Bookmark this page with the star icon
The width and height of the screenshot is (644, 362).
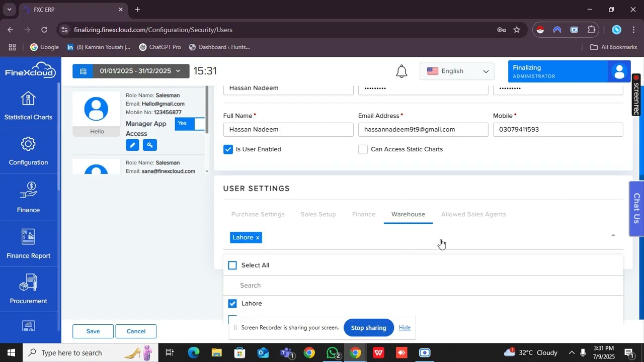(x=517, y=30)
